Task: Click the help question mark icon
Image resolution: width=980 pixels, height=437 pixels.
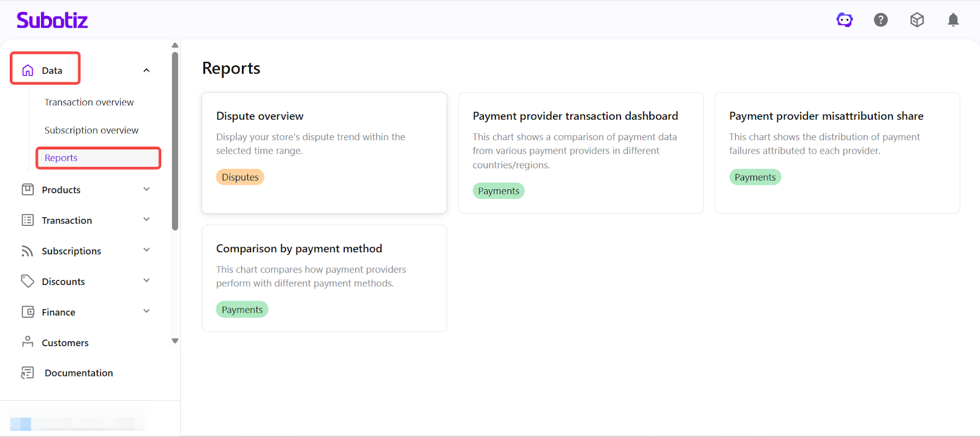Action: (x=881, y=20)
